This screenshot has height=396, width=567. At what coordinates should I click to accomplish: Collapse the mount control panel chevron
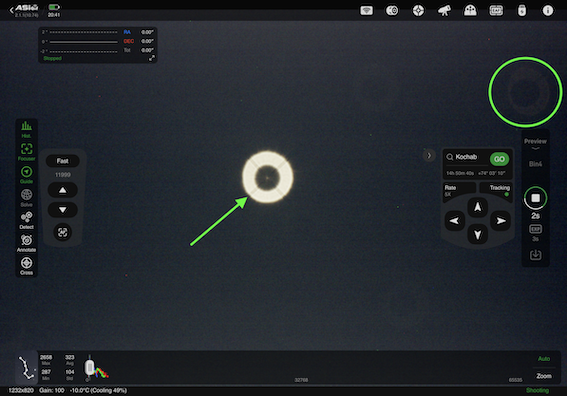[429, 156]
